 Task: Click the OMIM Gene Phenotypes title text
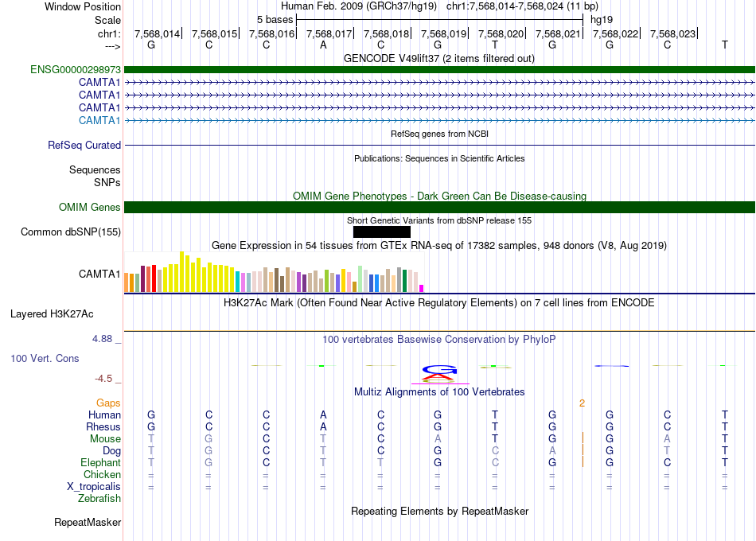pos(440,196)
